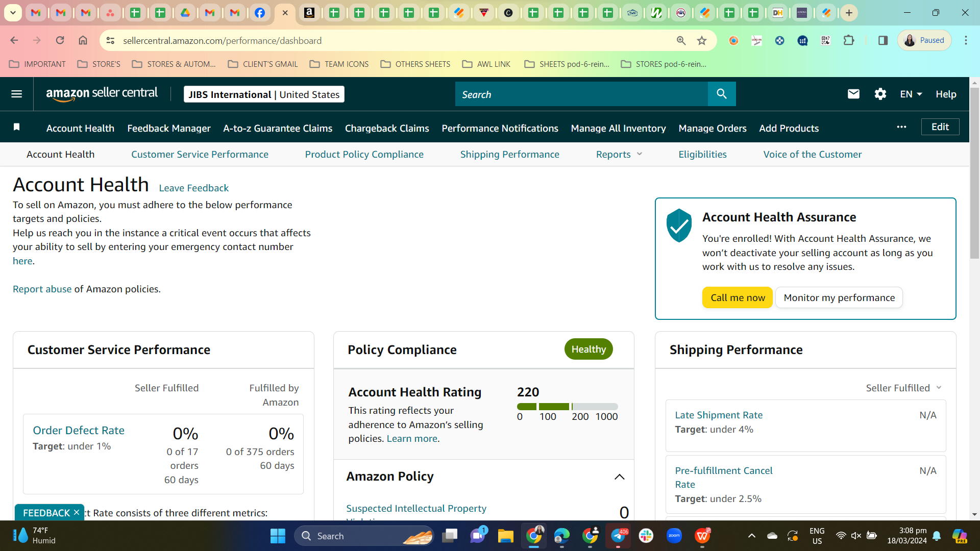Open Feedback Manager in navigation bar
Screen dimensions: 980x551
tap(169, 128)
